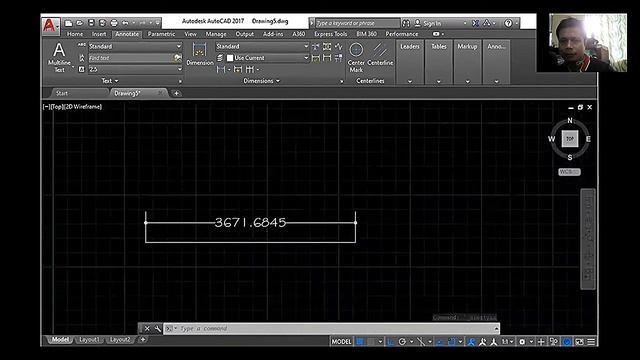
Task: Click the Plot printer icon
Action: (114, 23)
